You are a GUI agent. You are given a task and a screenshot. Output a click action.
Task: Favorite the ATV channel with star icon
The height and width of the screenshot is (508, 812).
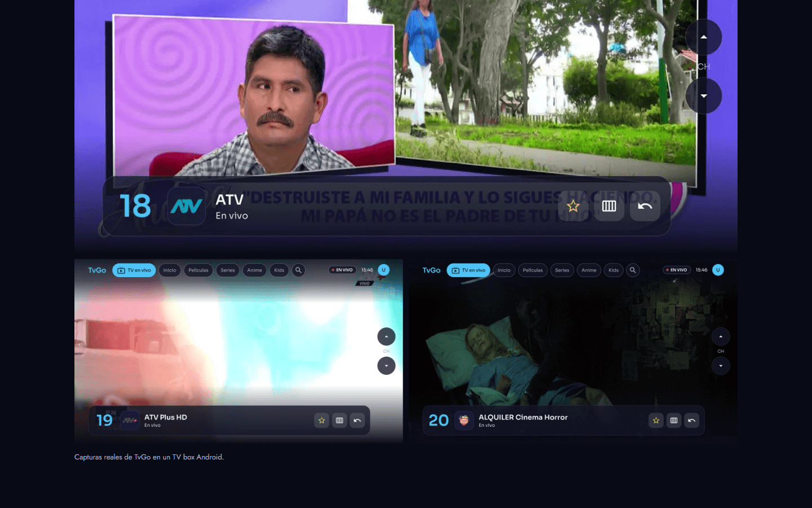tap(573, 206)
